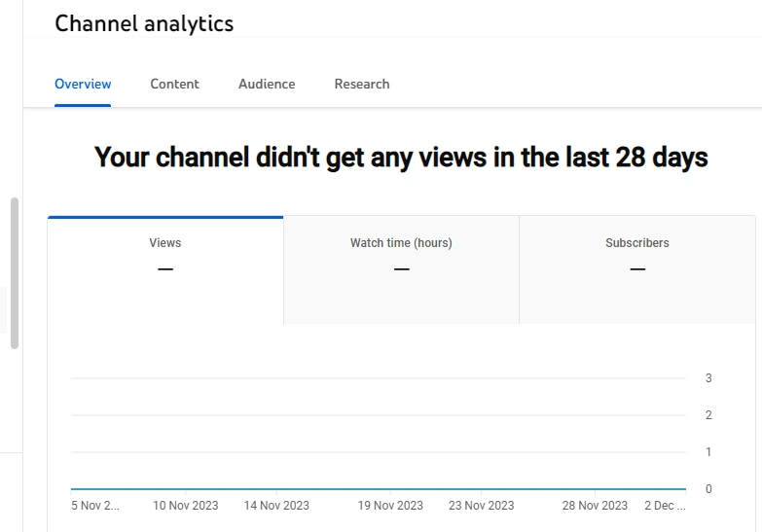Image resolution: width=762 pixels, height=532 pixels.
Task: Switch to the Content tab
Action: click(x=174, y=85)
